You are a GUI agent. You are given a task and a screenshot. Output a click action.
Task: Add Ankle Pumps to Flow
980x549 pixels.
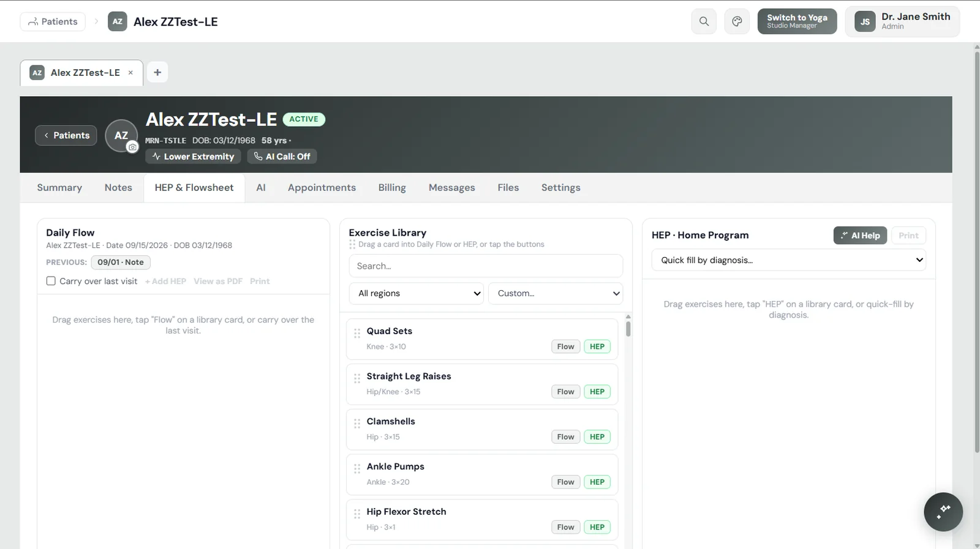pyautogui.click(x=565, y=482)
